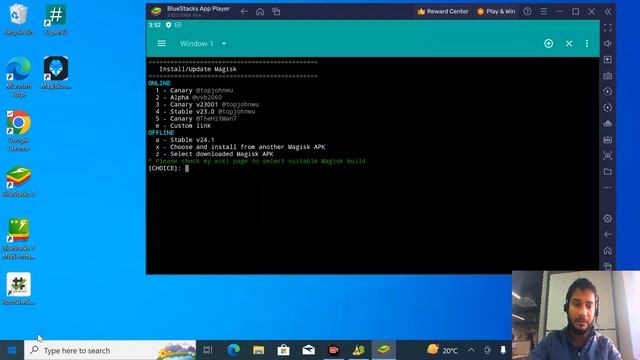Image resolution: width=640 pixels, height=360 pixels.
Task: Click the taskbar search box
Action: pos(110,350)
